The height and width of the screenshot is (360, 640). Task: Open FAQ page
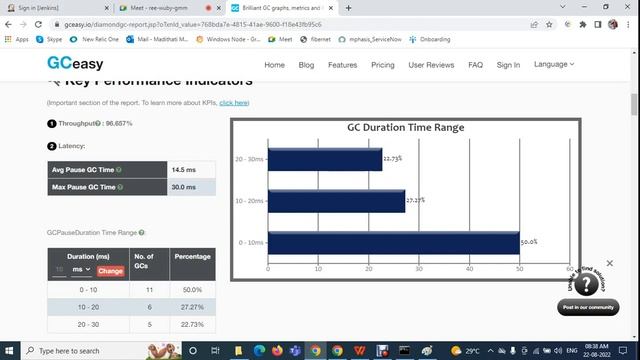pyautogui.click(x=476, y=65)
